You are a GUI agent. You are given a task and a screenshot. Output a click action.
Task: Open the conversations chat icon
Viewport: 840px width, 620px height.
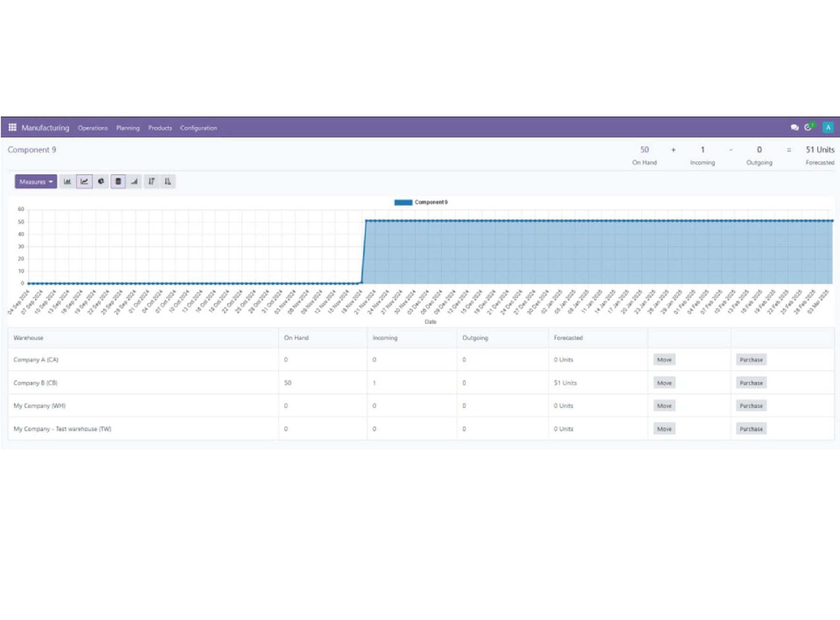(x=794, y=127)
